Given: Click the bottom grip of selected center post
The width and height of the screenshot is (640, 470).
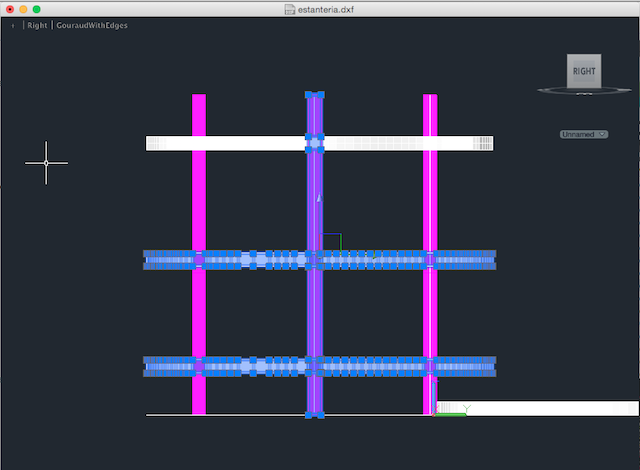Looking at the screenshot, I should [x=315, y=415].
